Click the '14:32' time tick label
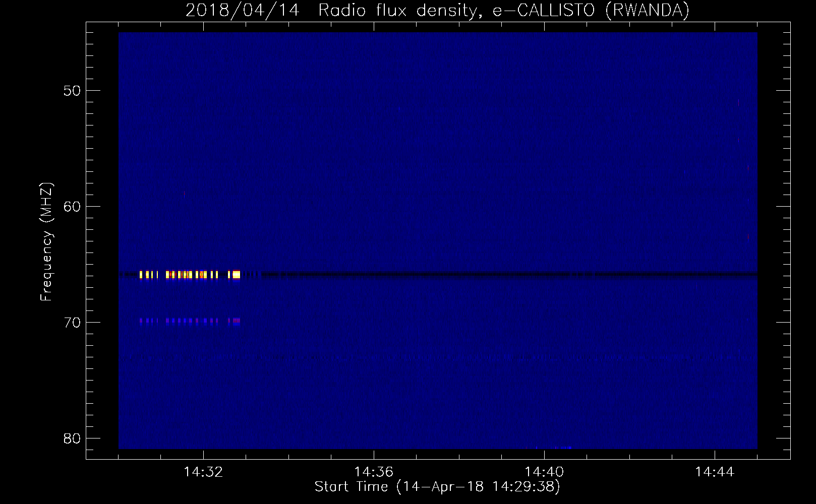Viewport: 816px width, 504px height. (x=203, y=472)
